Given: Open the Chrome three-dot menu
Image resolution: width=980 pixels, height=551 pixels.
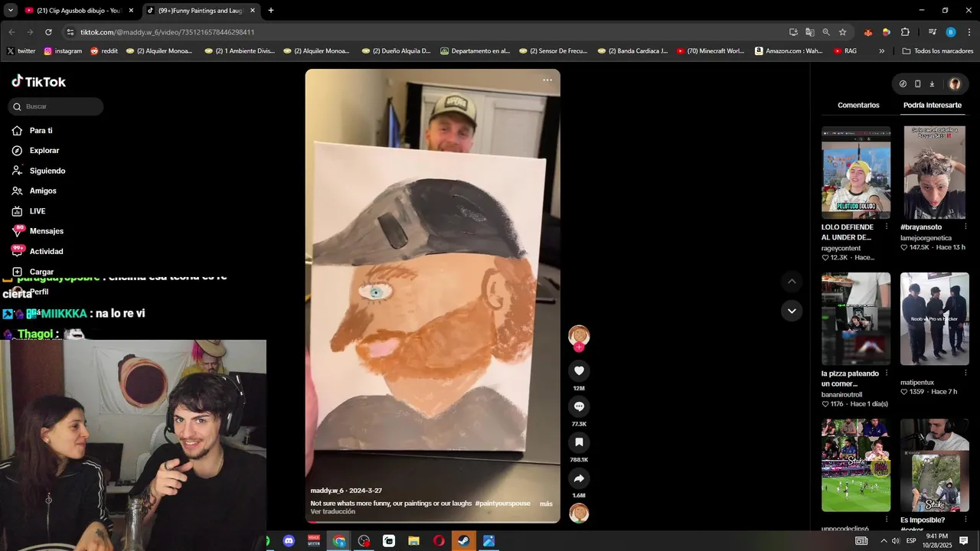Looking at the screenshot, I should coord(969,32).
